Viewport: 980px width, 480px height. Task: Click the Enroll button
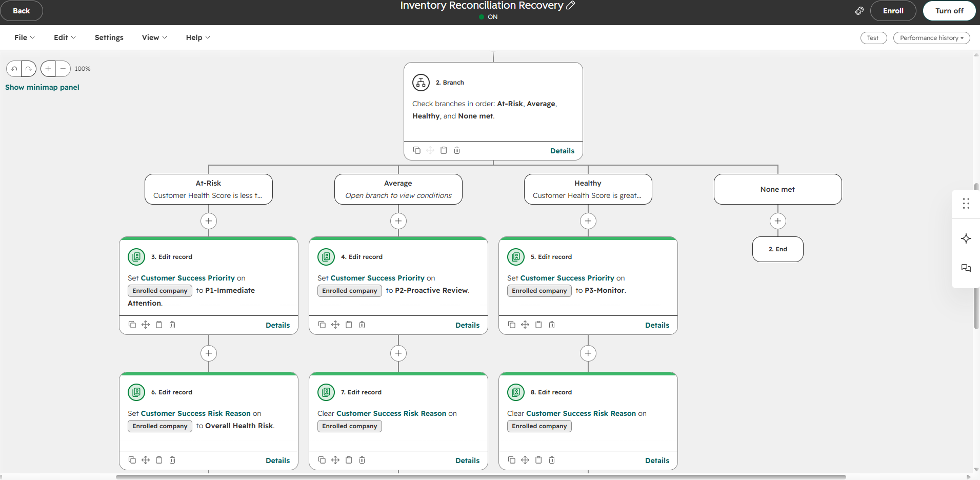893,11
